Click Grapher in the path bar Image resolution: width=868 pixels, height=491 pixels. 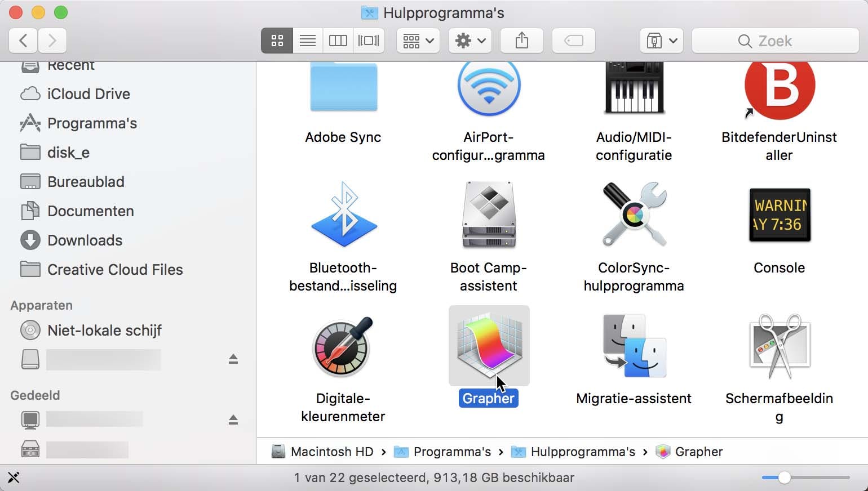(689, 452)
